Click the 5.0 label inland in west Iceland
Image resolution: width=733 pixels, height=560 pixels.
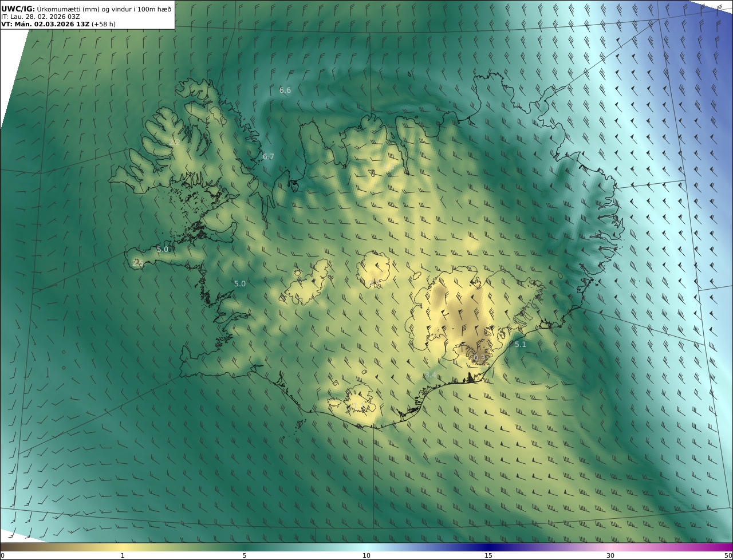click(240, 284)
